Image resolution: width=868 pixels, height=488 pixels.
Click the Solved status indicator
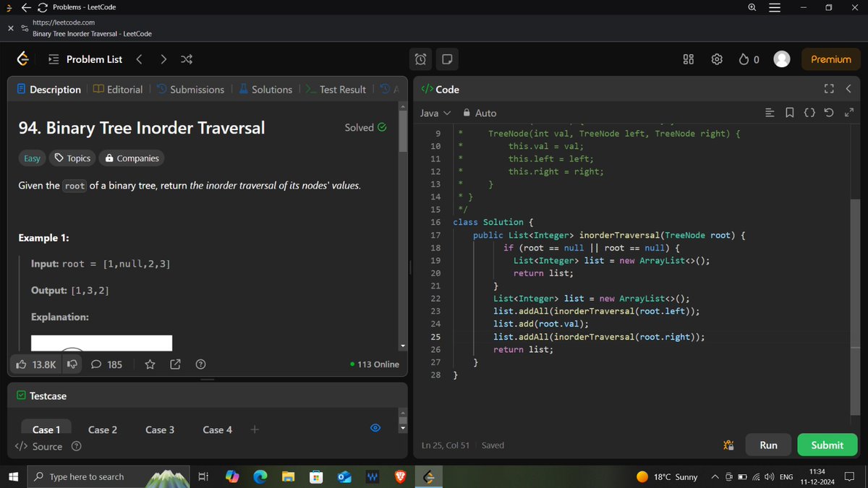point(365,127)
